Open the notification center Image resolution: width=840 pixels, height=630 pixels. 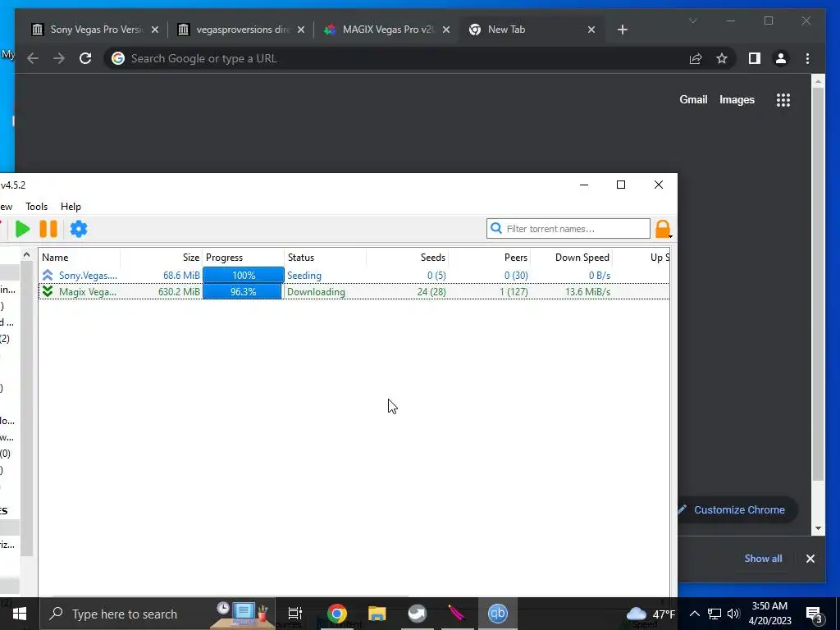[814, 614]
